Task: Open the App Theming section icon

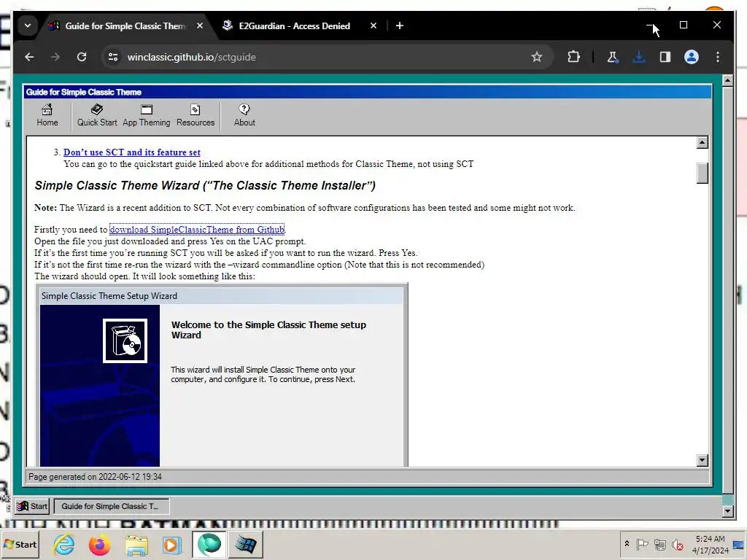Action: 146,115
